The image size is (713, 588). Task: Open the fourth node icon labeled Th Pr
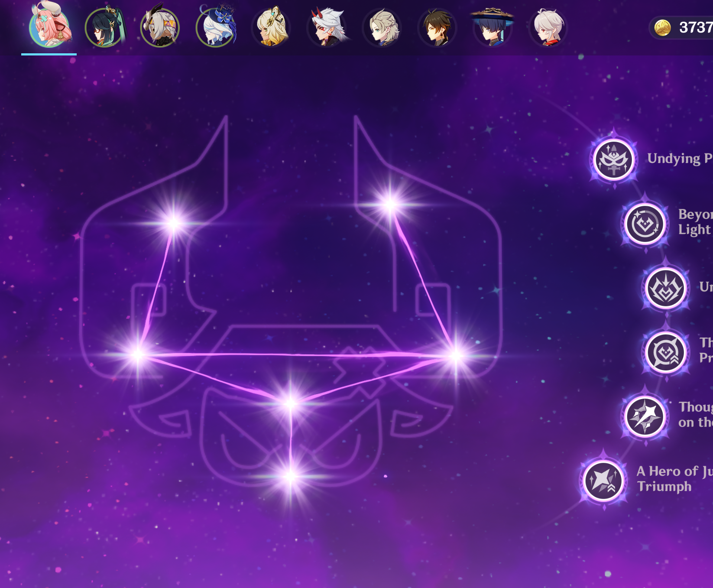tap(666, 352)
